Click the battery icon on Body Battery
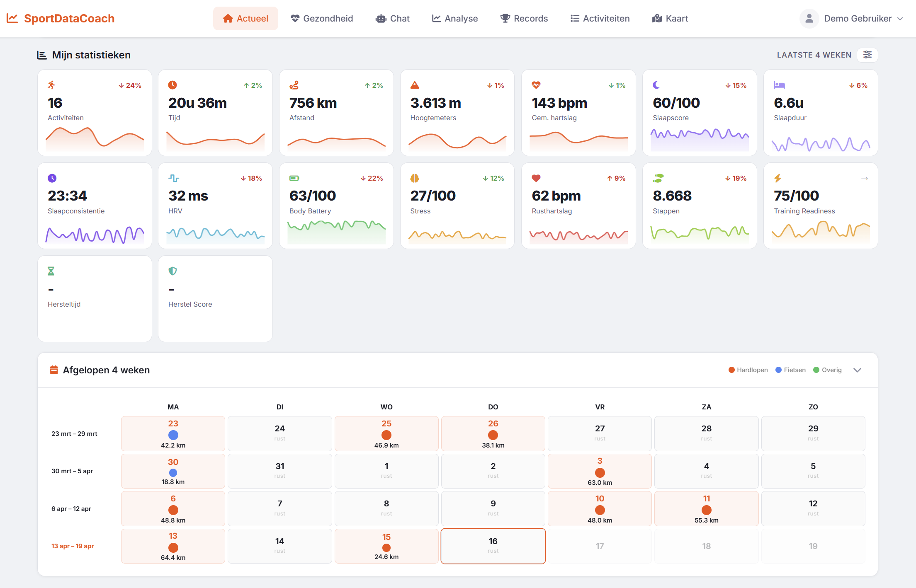Viewport: 916px width, 588px height. click(x=294, y=178)
